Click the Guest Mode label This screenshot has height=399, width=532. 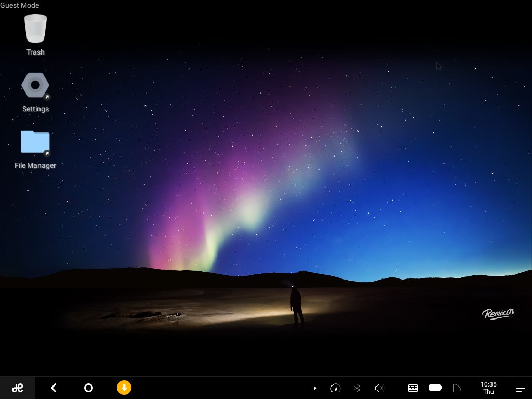20,5
